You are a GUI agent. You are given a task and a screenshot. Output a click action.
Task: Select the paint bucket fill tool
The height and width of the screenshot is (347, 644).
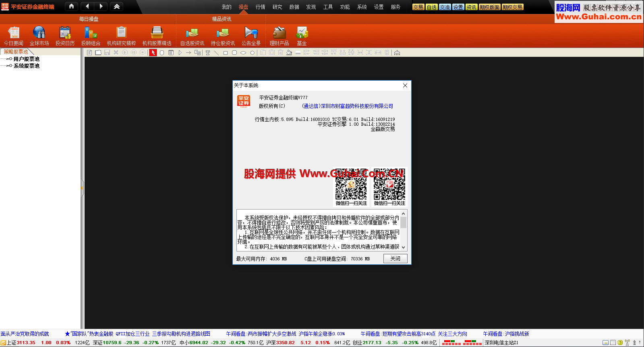(289, 52)
